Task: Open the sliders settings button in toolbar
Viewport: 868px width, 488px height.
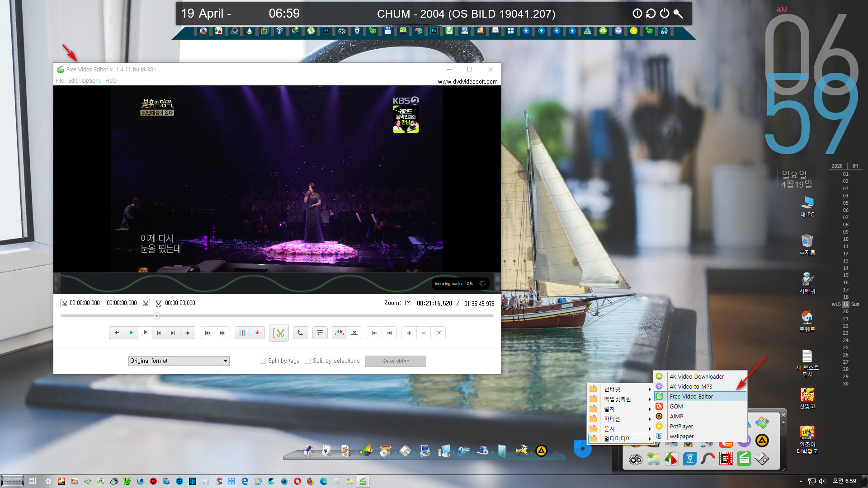Action: pyautogui.click(x=320, y=333)
